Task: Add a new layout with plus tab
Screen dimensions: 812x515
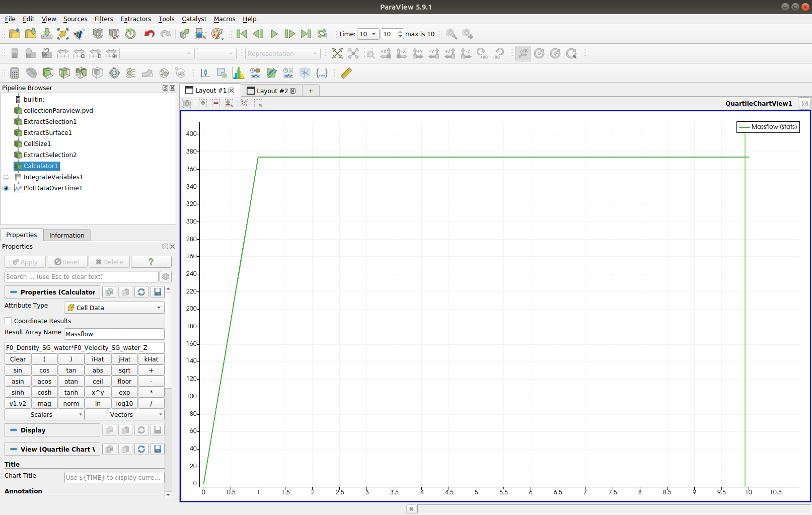Action: coord(311,91)
